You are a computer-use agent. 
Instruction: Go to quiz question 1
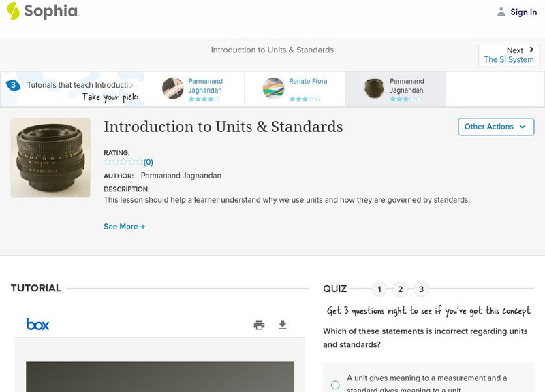(379, 289)
